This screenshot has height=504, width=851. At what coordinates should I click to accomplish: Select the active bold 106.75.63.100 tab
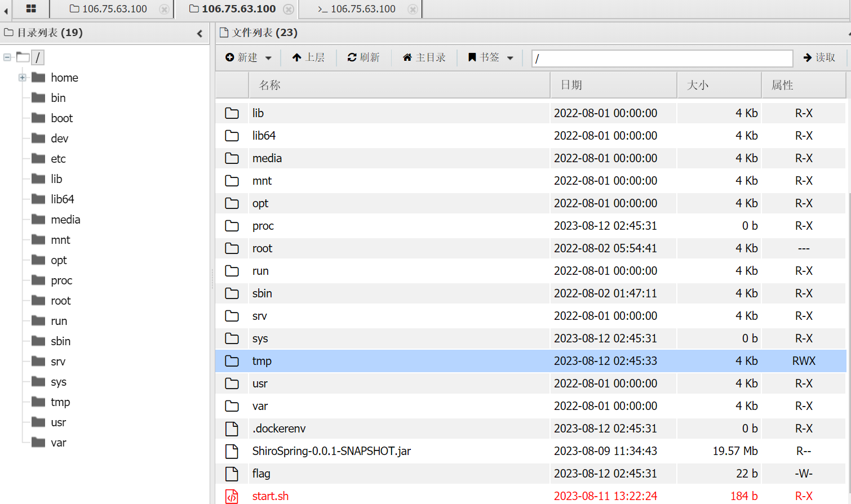(232, 9)
